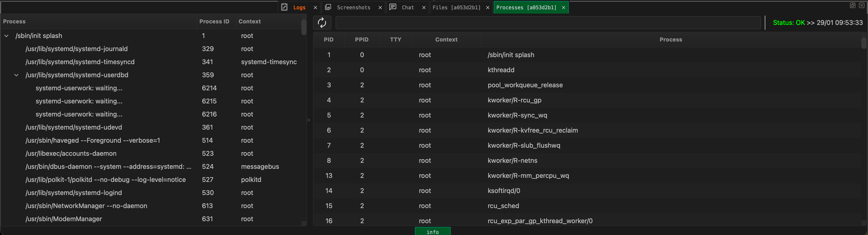Click the Logs tab clipboard icon
Viewport: 868px width, 235px height.
point(284,7)
